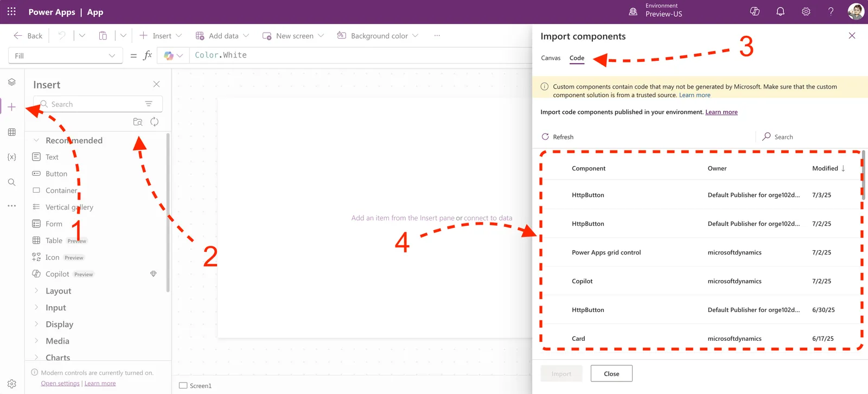Click the premium diamond icon beside Copilot
The height and width of the screenshot is (394, 868).
tap(154, 274)
